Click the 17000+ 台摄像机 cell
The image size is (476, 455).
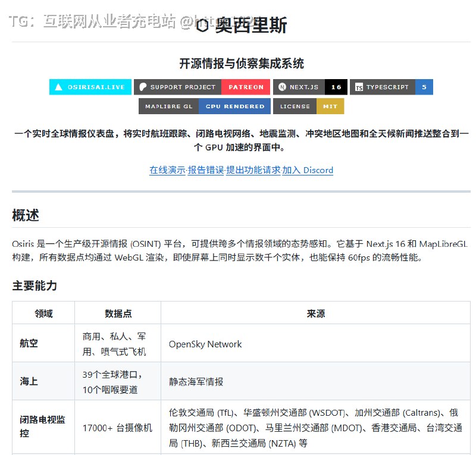(x=118, y=428)
